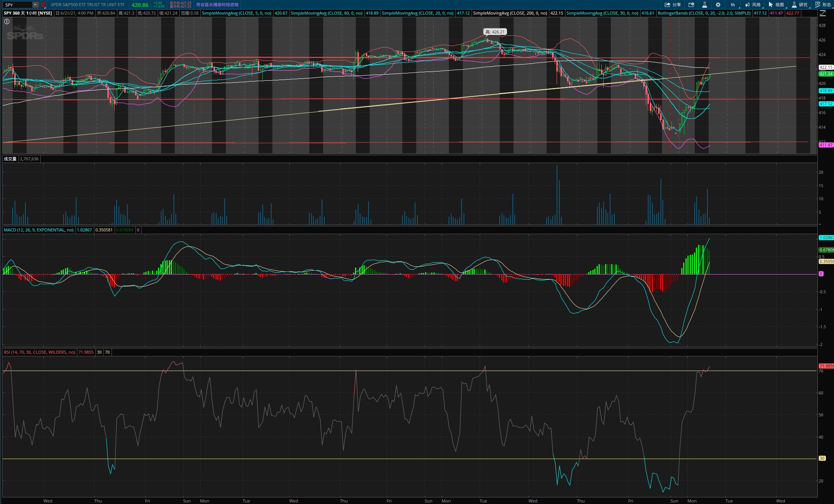Viewport: 834px width, 504px height.
Task: Click the 422.15 price axis tag
Action: 826,67
